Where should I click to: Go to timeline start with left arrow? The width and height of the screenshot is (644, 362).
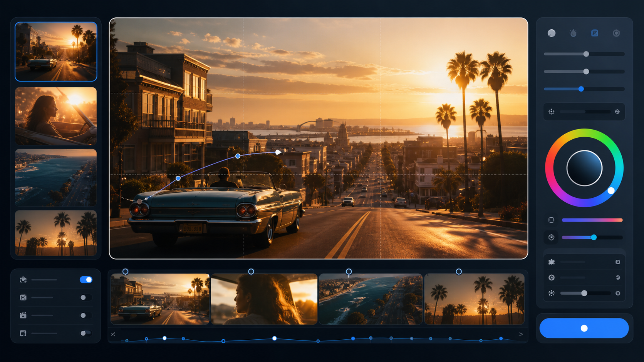click(113, 334)
